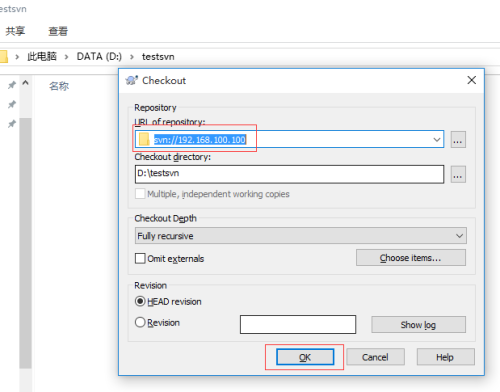The height and width of the screenshot is (392, 500).
Task: Click the svn://192.168.100.100 URL text field
Action: point(289,139)
